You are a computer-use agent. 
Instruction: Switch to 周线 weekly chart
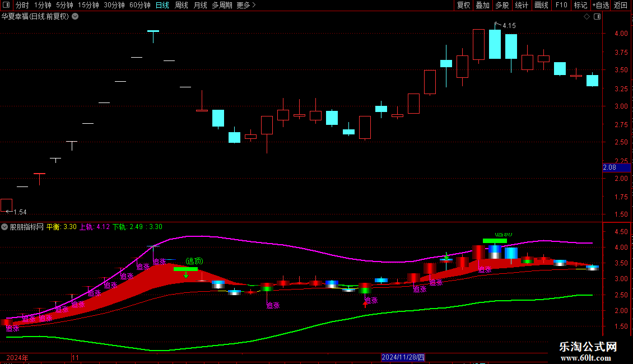click(181, 5)
